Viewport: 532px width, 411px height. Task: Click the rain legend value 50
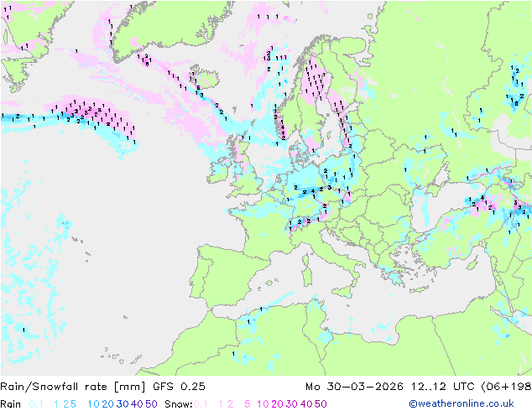[151, 404]
